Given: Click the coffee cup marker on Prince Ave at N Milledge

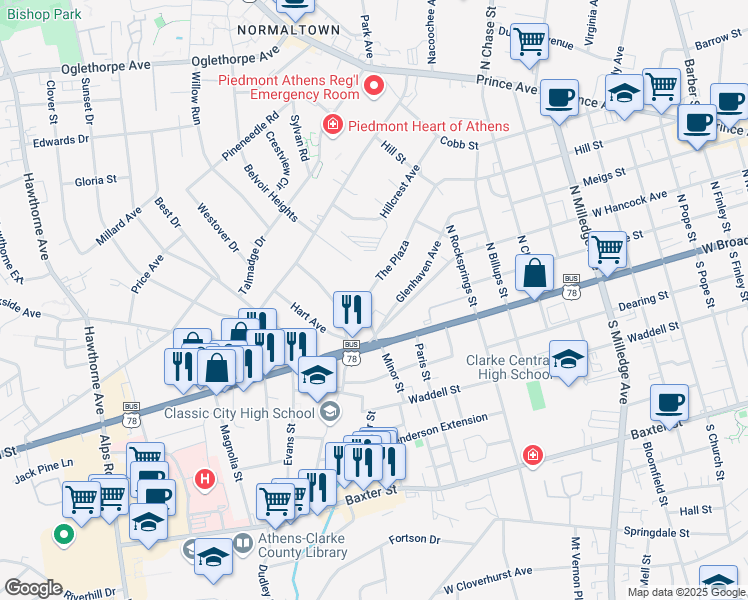Looking at the screenshot, I should tap(559, 100).
